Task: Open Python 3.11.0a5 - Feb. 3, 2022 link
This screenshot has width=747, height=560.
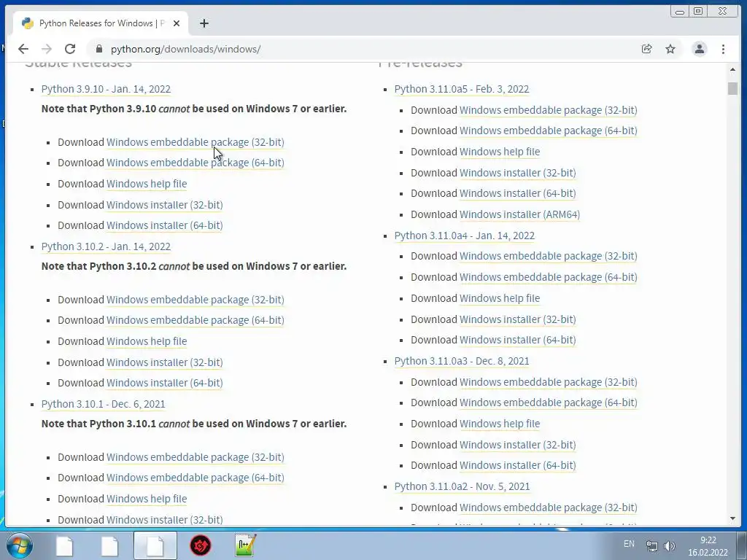Action: click(462, 89)
